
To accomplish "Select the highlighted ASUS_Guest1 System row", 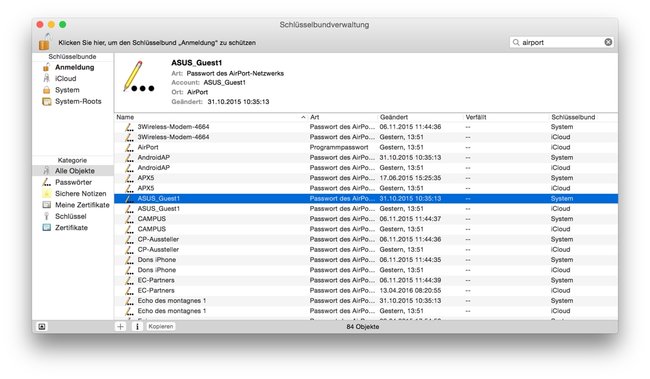I will click(366, 198).
